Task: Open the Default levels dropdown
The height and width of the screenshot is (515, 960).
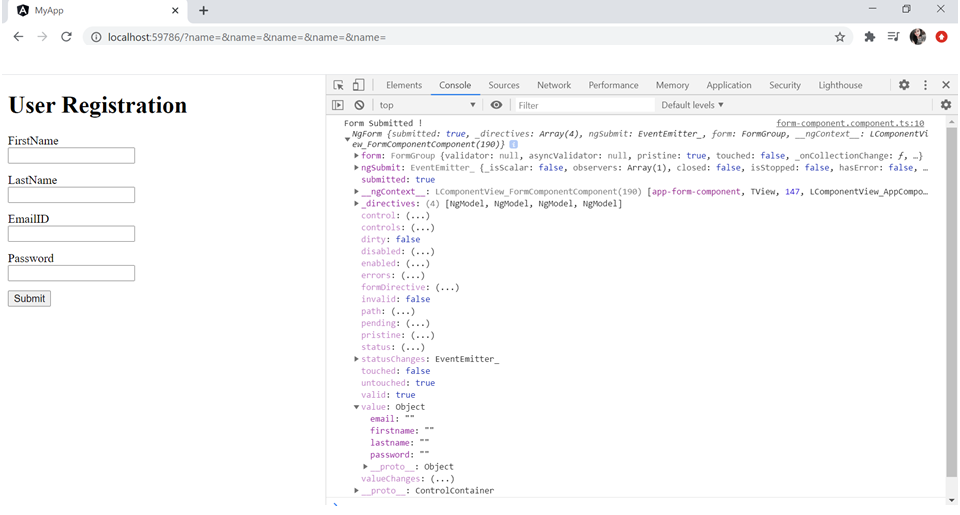Action: point(692,105)
